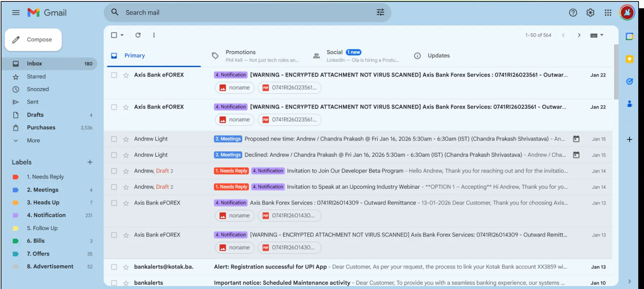Open the Purchases folder
The width and height of the screenshot is (644, 289).
pyautogui.click(x=49, y=128)
